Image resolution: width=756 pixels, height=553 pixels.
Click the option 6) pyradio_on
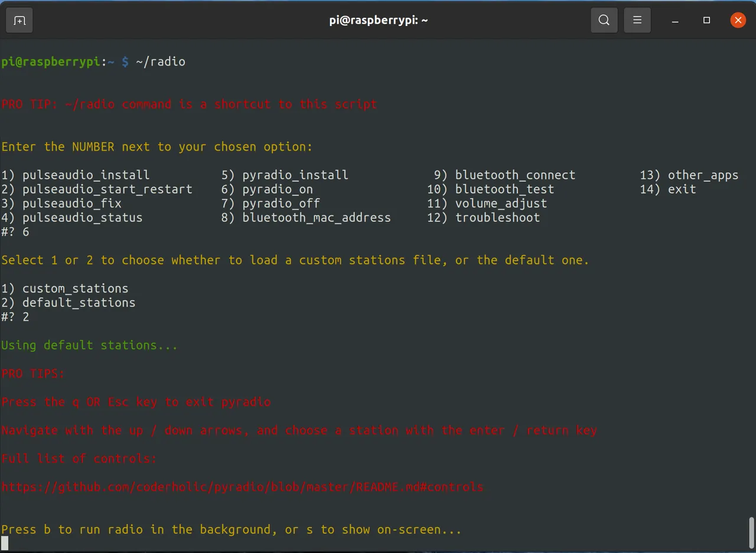point(267,189)
